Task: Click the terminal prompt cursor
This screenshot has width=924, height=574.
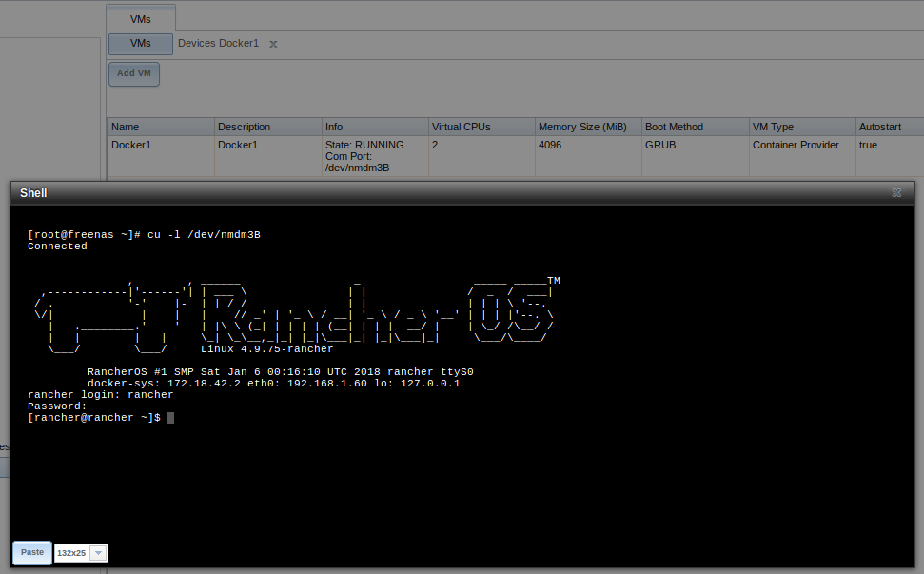Action: click(x=171, y=418)
